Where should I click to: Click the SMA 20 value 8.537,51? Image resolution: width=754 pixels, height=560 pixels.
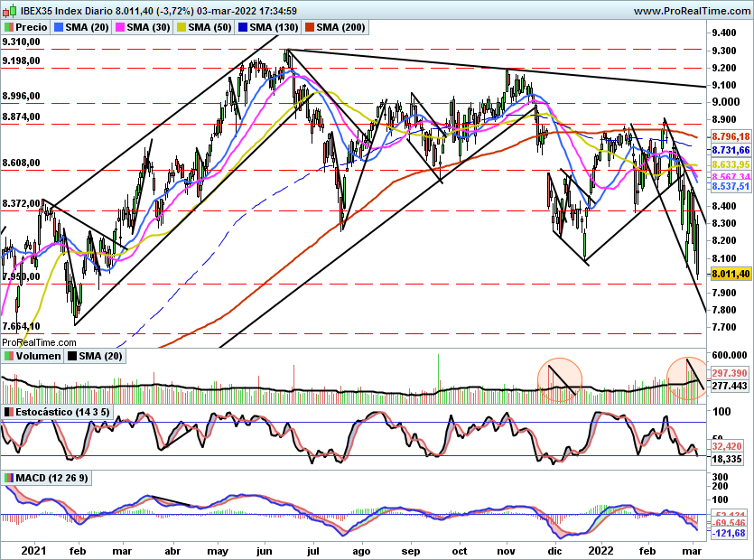731,186
